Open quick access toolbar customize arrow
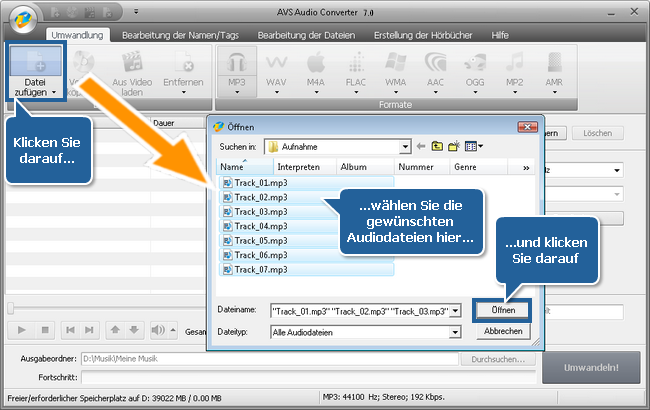 tap(136, 12)
